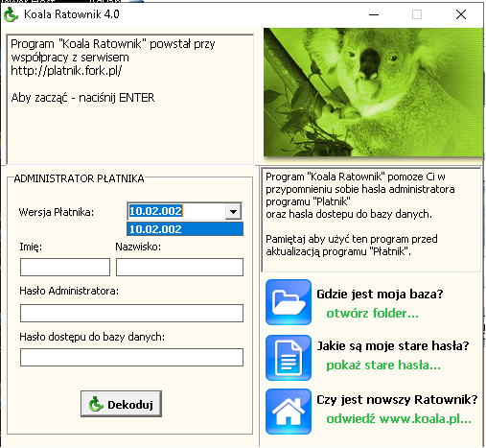The width and height of the screenshot is (486, 448).
Task: Close the Koala Ratownik window
Action: pos(461,14)
